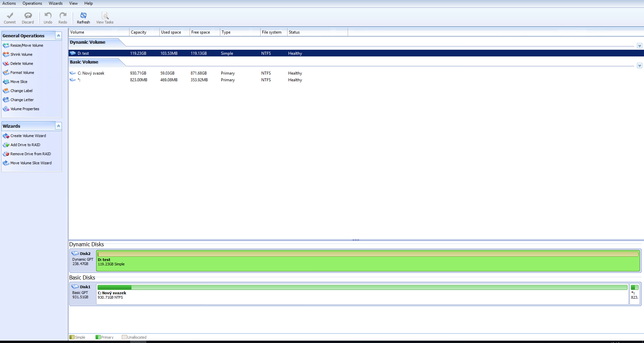Screen dimensions: 644x343
Task: Click the Shrink Volume link
Action: click(x=21, y=54)
